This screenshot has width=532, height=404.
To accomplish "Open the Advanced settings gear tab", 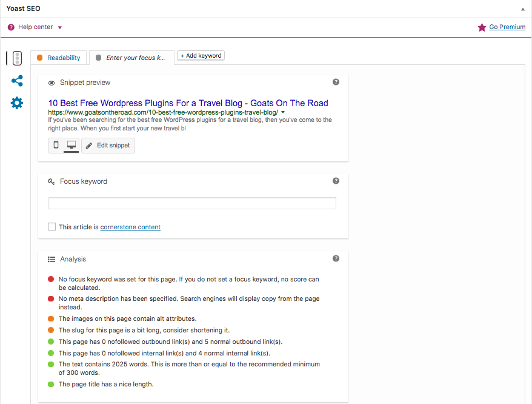I will (x=17, y=103).
